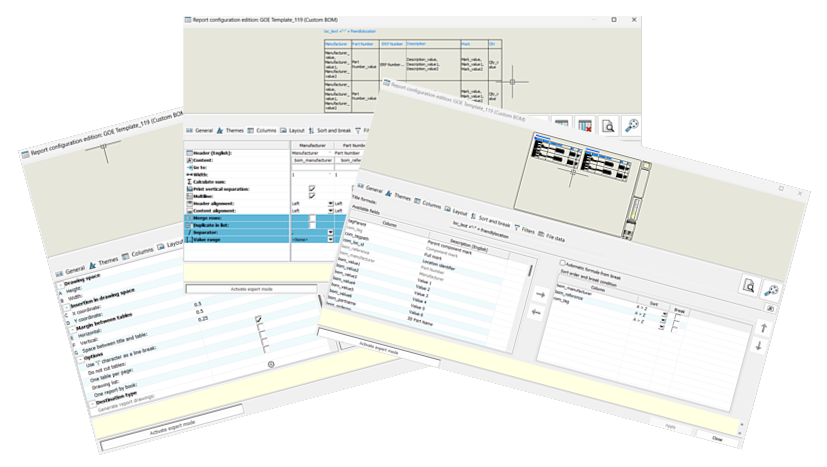Click the Calculate sum sigma icon
Image resolution: width=827 pixels, height=467 pixels.
coord(189,182)
